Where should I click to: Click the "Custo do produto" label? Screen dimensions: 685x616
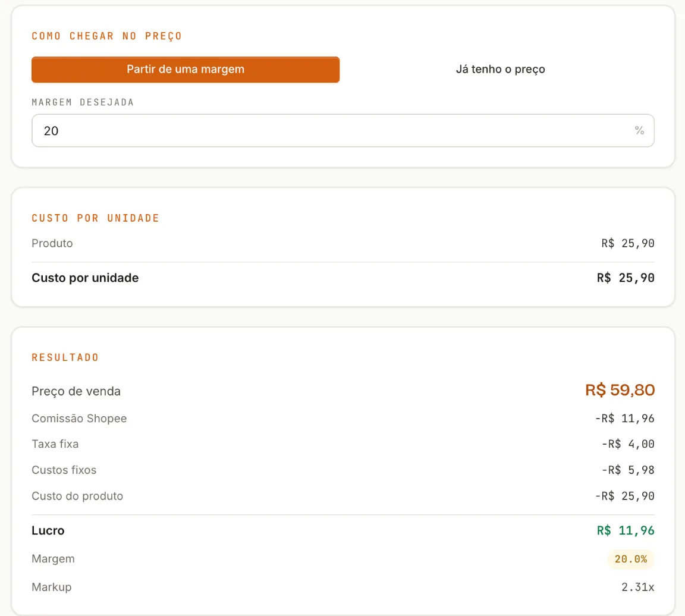pos(77,496)
